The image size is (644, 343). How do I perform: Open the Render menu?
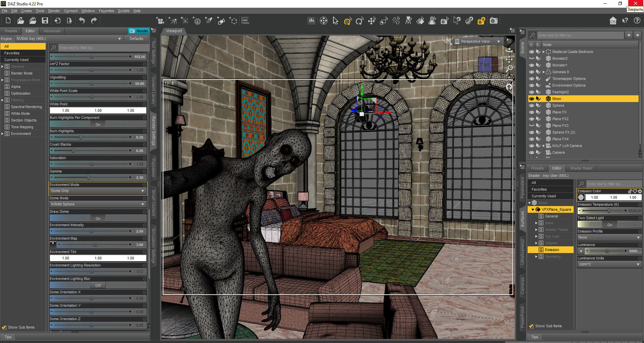tap(54, 11)
